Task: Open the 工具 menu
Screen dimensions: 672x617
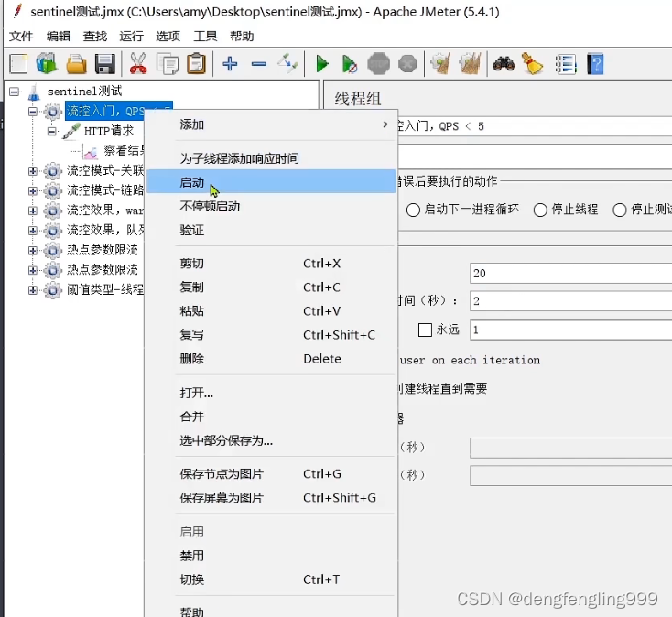Action: (x=205, y=37)
